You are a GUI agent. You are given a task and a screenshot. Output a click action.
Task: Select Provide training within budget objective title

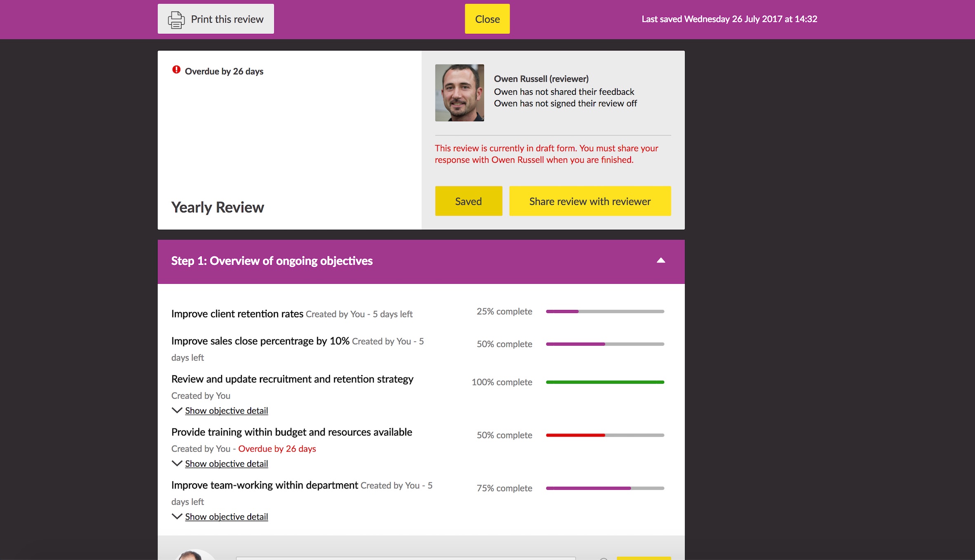[x=292, y=432]
